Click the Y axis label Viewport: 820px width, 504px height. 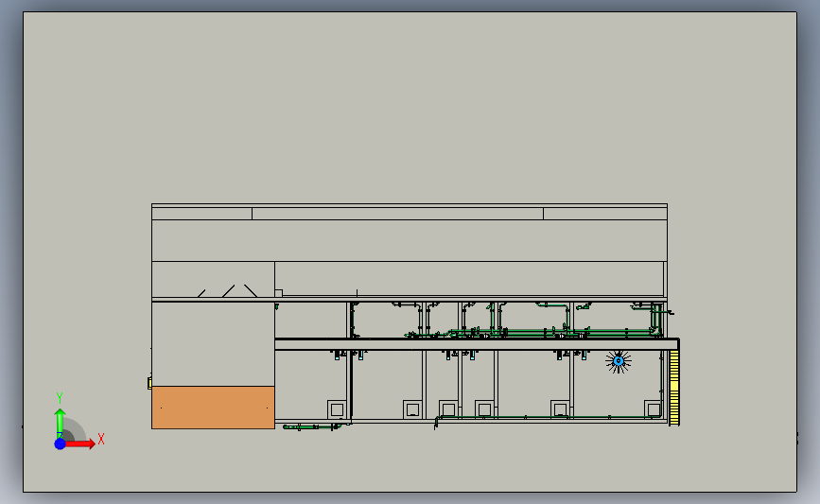click(60, 398)
